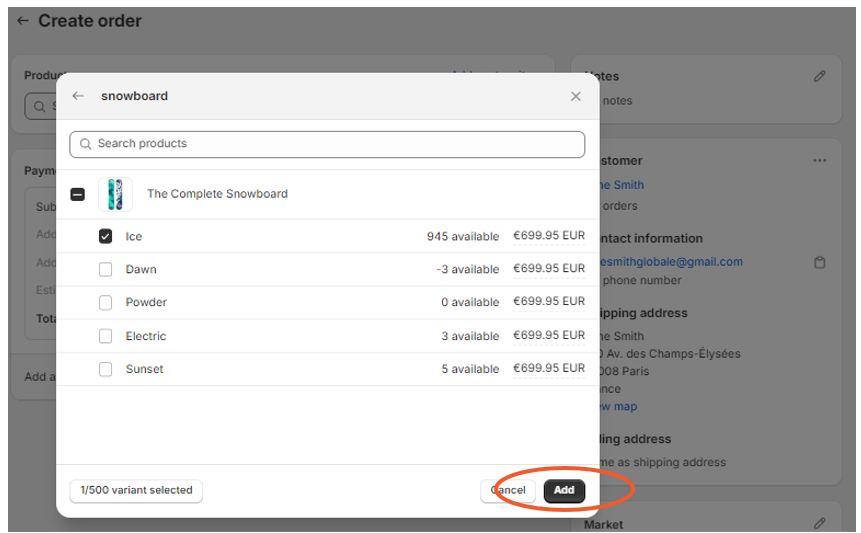
Task: Open the Customer three-dot options menu
Action: (820, 160)
